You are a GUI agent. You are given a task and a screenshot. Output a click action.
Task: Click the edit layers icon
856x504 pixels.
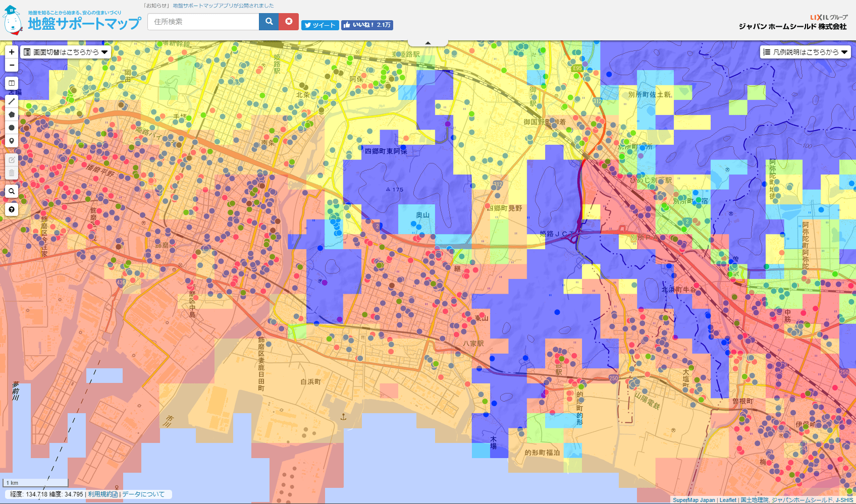12,160
